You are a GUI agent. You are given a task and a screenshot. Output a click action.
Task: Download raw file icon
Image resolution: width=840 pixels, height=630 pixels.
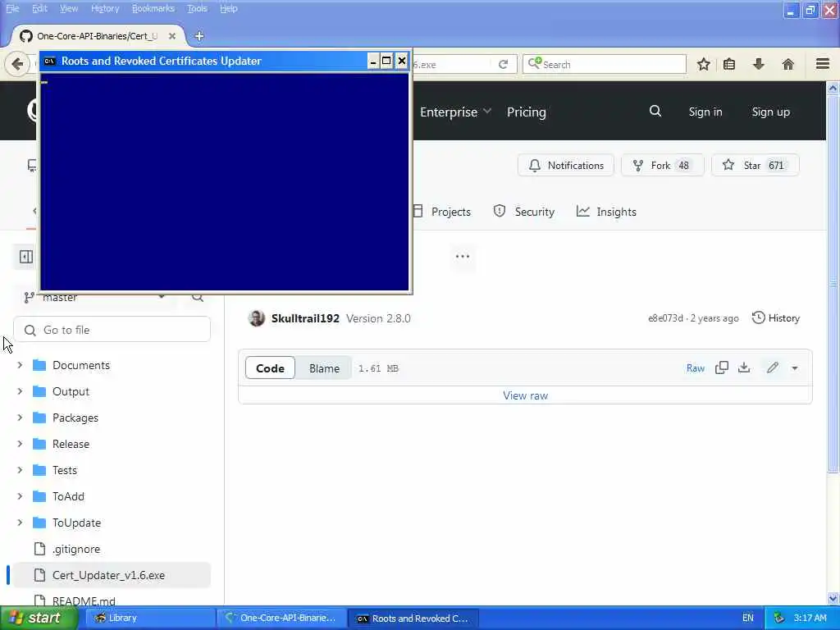point(744,368)
